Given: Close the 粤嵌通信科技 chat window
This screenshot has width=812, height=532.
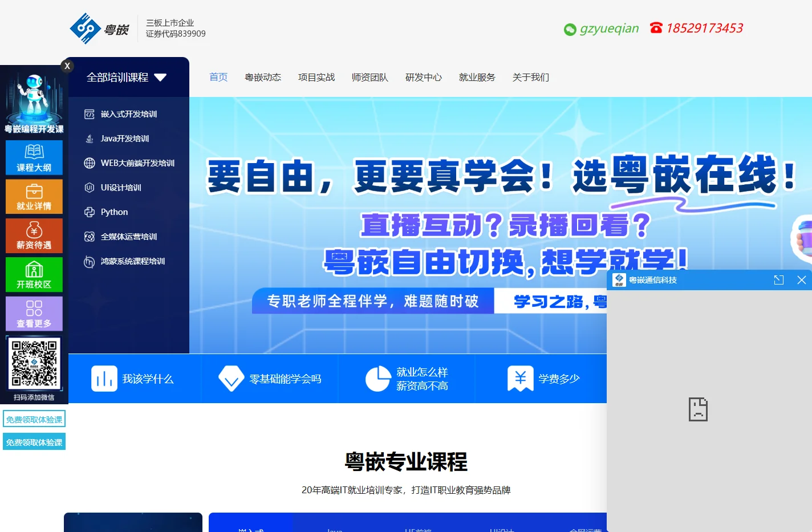Looking at the screenshot, I should pyautogui.click(x=801, y=280).
